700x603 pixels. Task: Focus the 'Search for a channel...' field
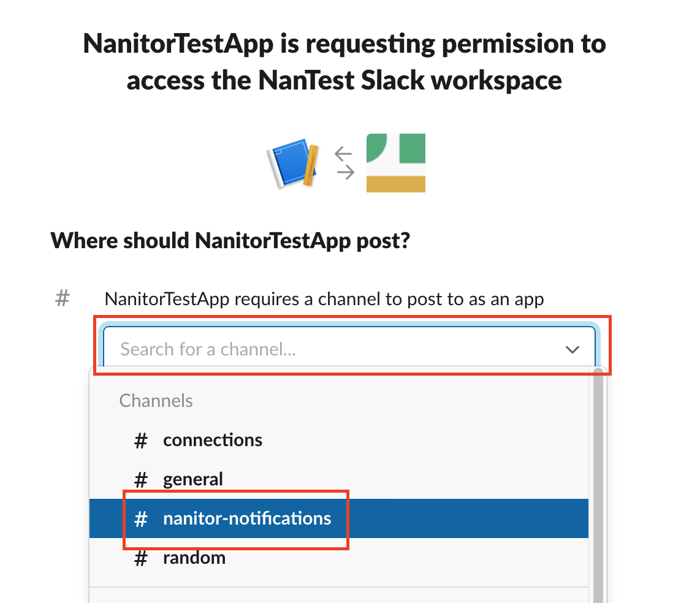pyautogui.click(x=331, y=349)
